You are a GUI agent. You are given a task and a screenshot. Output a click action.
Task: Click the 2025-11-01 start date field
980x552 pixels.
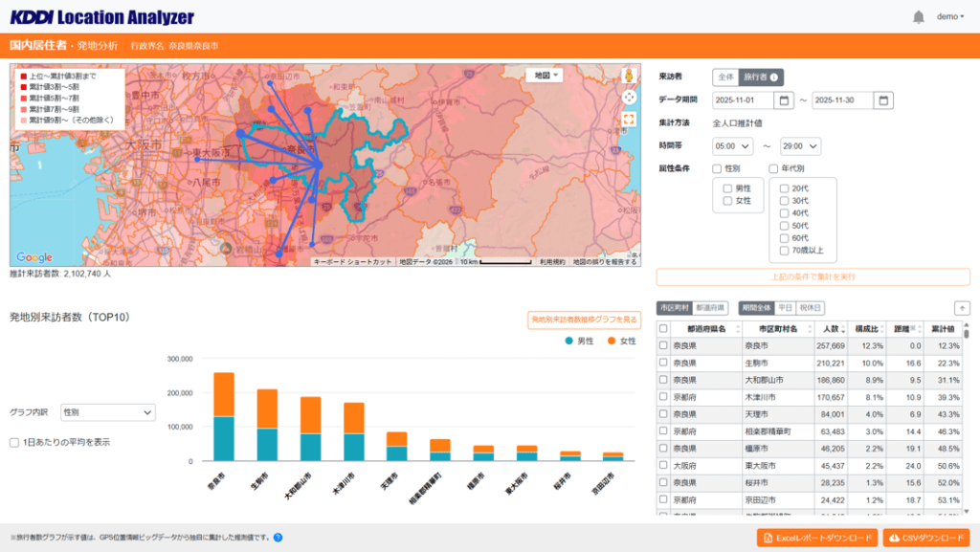[743, 100]
